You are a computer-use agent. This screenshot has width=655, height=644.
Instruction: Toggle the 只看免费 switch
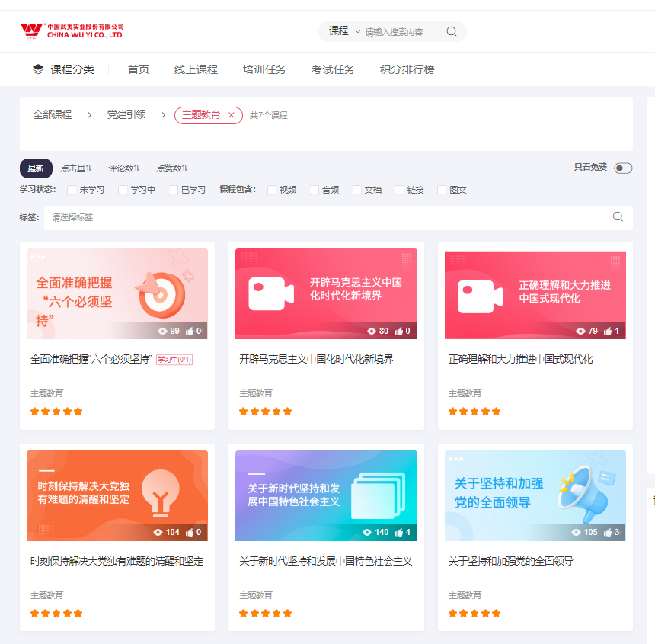623,168
